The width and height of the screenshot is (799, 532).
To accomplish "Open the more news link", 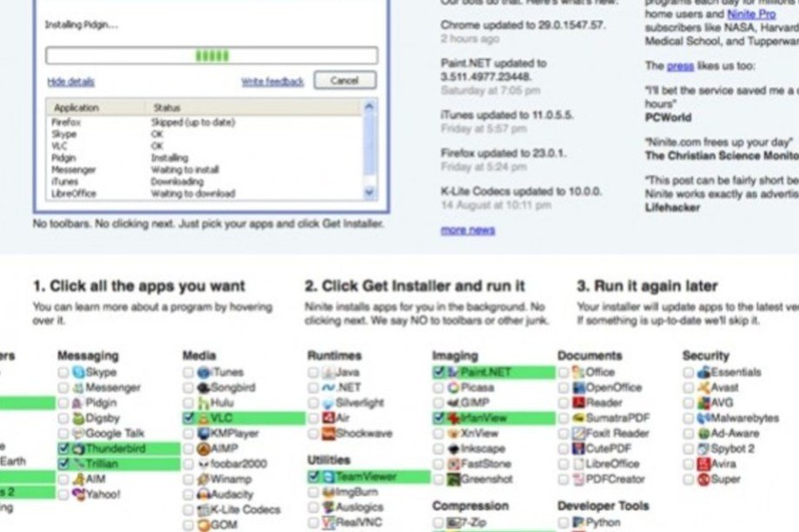I will pos(468,230).
